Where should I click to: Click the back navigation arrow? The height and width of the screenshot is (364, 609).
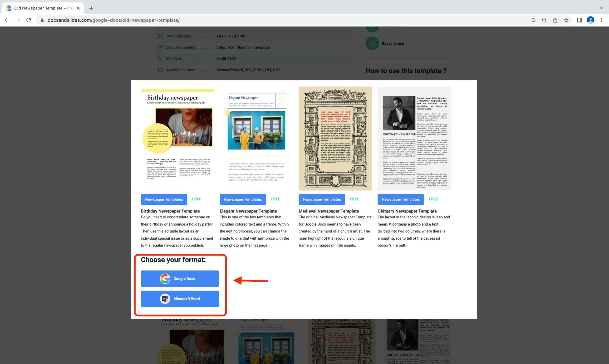tap(7, 20)
